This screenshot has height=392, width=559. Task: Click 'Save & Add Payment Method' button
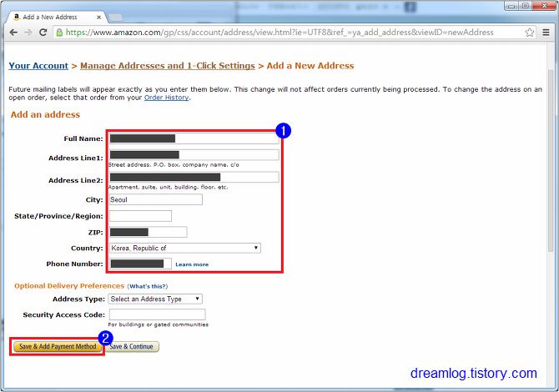pos(58,346)
